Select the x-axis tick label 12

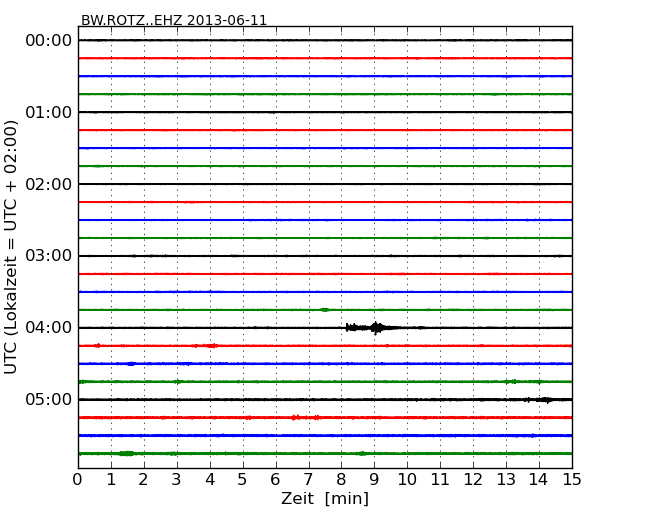point(473,480)
